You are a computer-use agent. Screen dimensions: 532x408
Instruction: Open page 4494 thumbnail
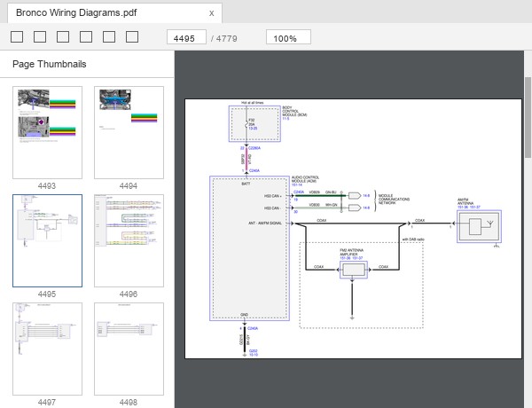(x=129, y=132)
